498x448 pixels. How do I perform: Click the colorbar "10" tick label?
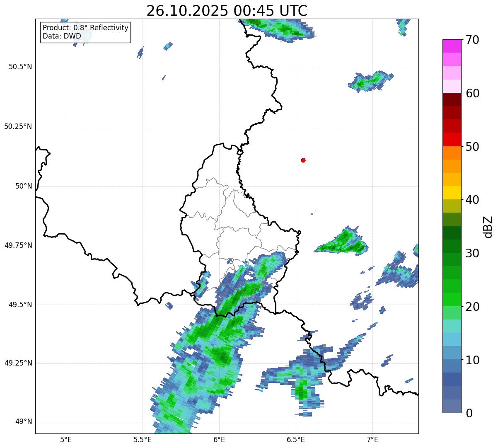coord(472,360)
